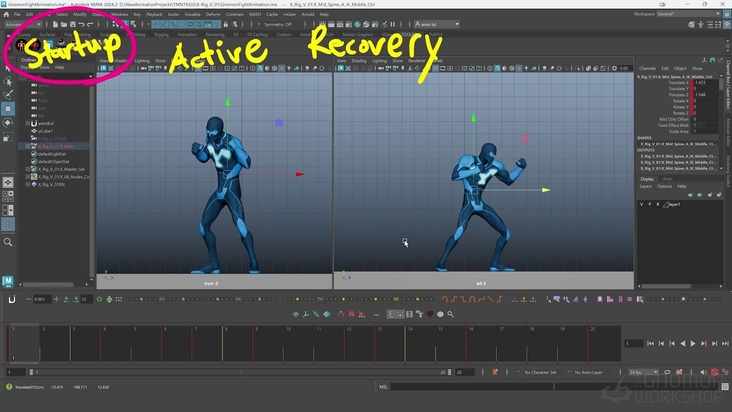Click the New Scene icon
732x412 pixels.
[55, 24]
